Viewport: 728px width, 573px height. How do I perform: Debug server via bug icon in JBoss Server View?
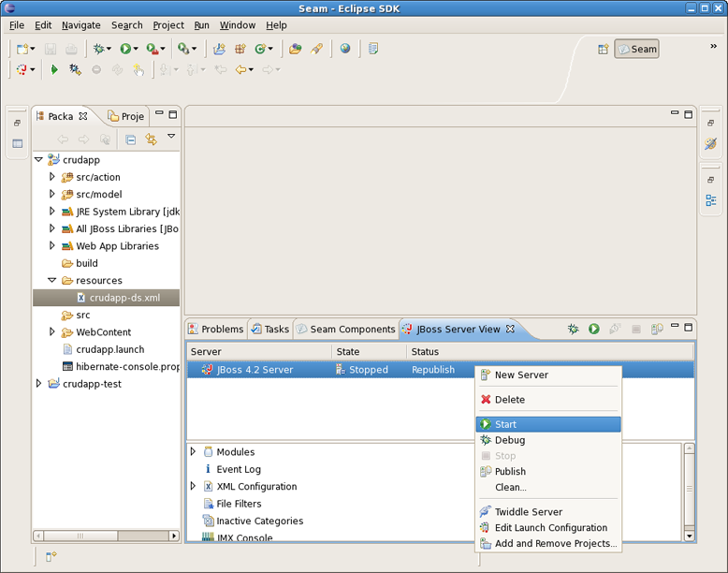(574, 329)
